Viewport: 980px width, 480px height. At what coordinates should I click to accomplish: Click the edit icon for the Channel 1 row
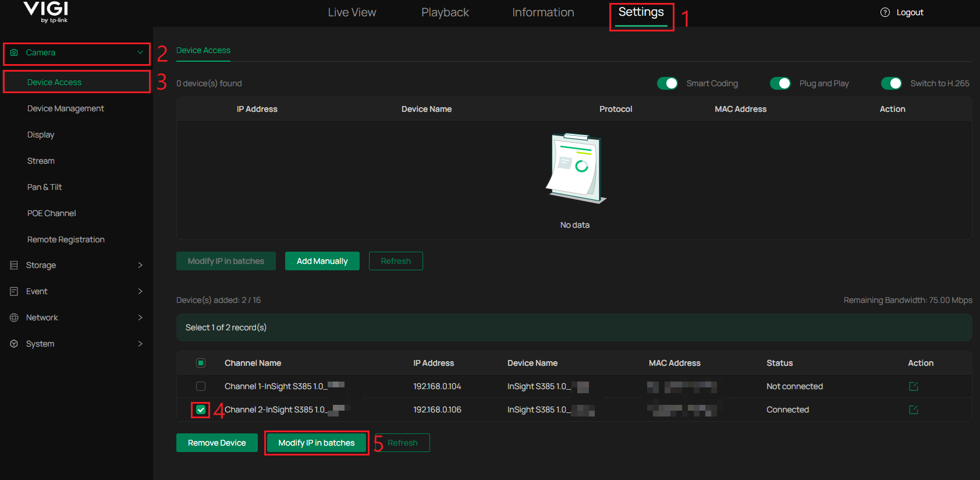coord(914,386)
